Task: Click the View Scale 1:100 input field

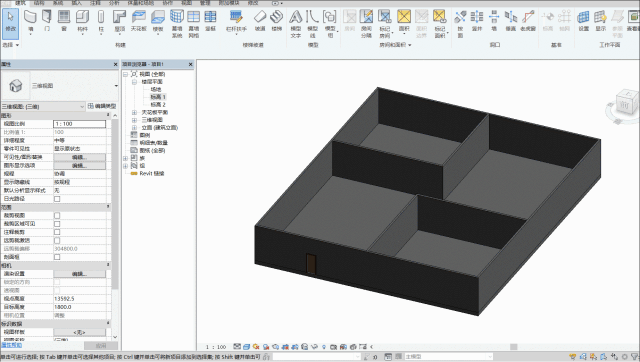Action: pyautogui.click(x=80, y=124)
